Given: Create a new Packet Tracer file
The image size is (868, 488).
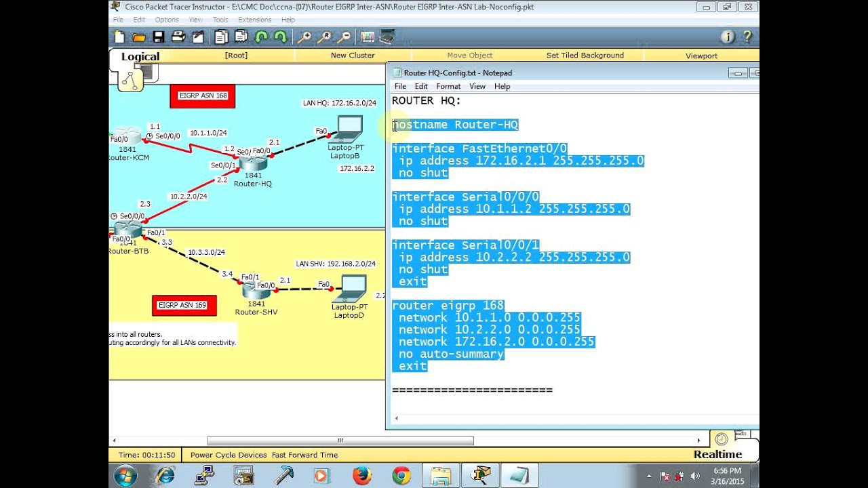Looking at the screenshot, I should point(119,37).
